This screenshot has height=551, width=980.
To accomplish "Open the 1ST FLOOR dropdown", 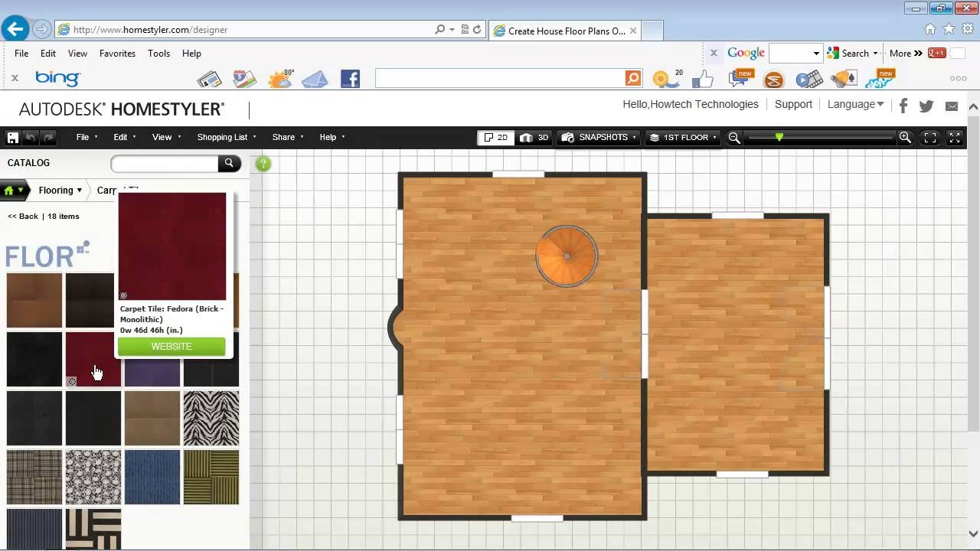I will pos(682,138).
